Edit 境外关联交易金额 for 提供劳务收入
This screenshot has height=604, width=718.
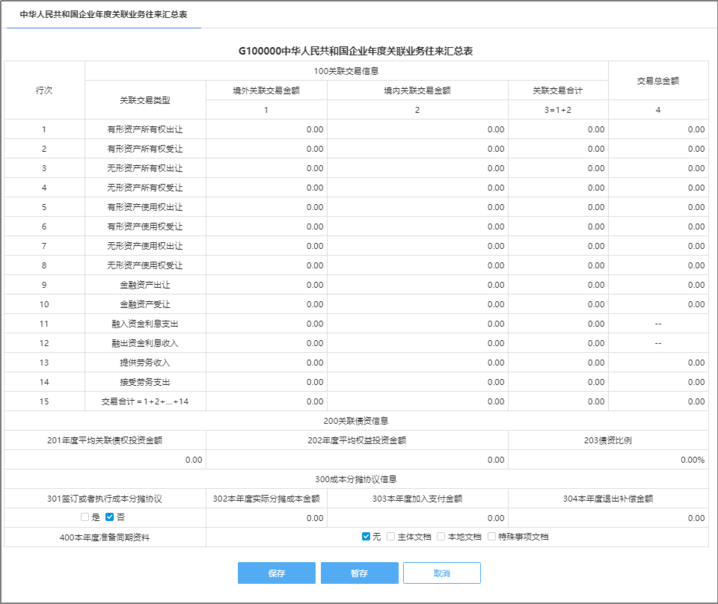pyautogui.click(x=267, y=363)
